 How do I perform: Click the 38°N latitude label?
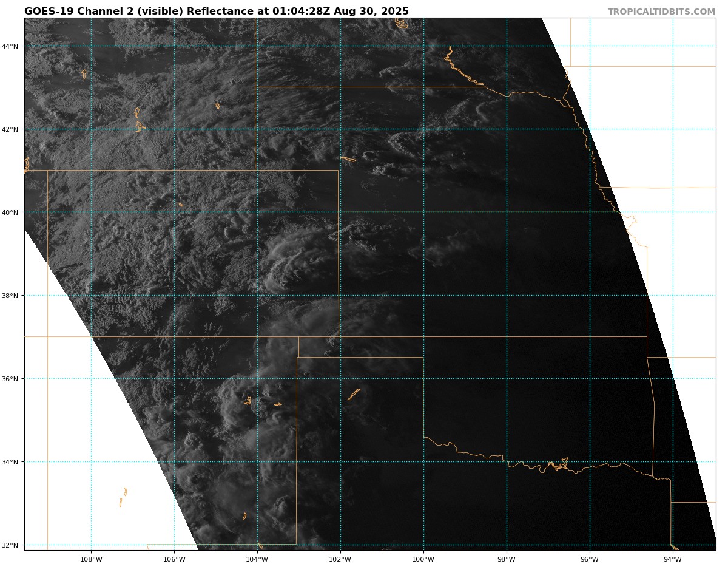click(x=10, y=296)
